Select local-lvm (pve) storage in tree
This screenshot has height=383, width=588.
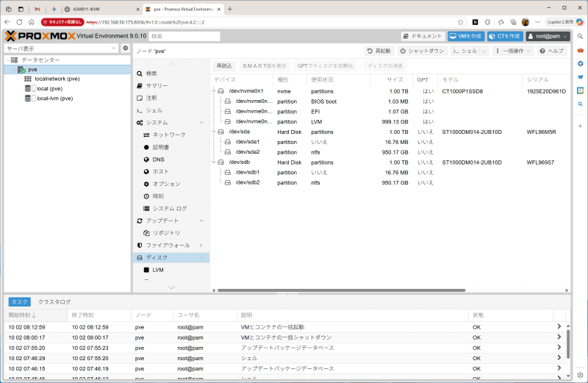54,99
